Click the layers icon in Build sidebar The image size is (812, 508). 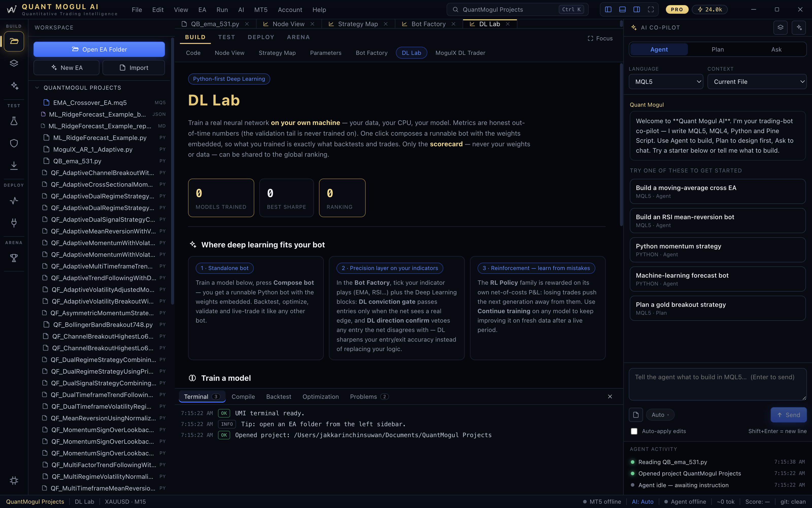coord(14,63)
